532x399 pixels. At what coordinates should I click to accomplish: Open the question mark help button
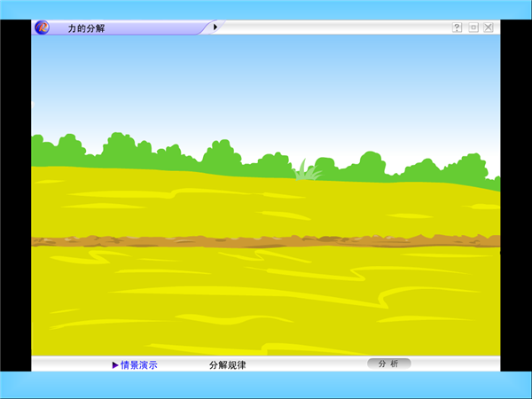point(457,27)
